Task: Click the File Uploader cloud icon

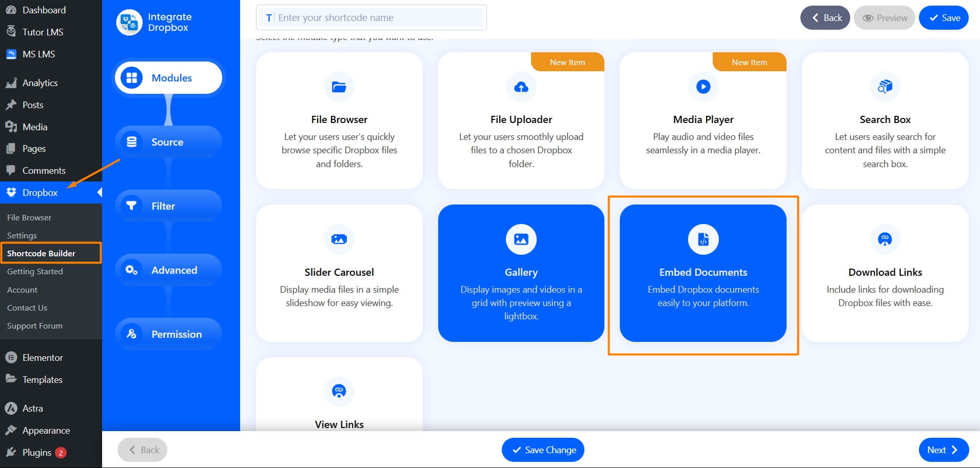Action: pos(521,87)
